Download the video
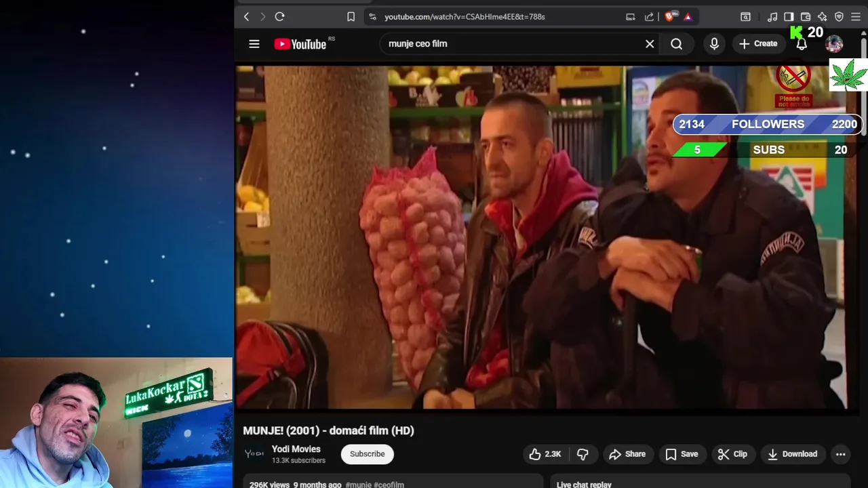This screenshot has height=488, width=868. click(792, 454)
